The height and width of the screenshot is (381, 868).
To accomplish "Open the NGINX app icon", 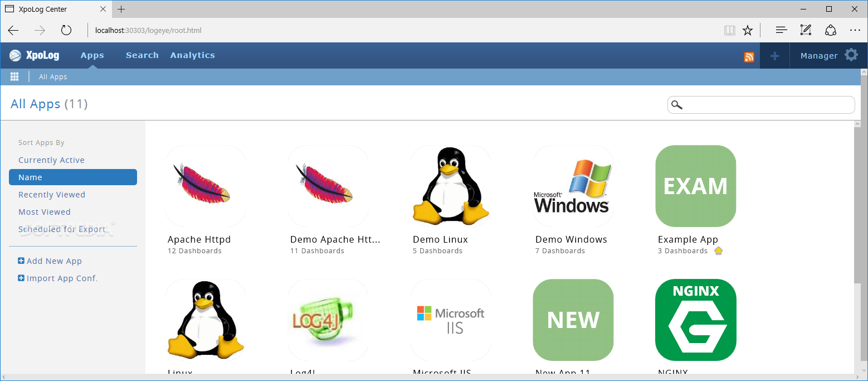I will [696, 320].
